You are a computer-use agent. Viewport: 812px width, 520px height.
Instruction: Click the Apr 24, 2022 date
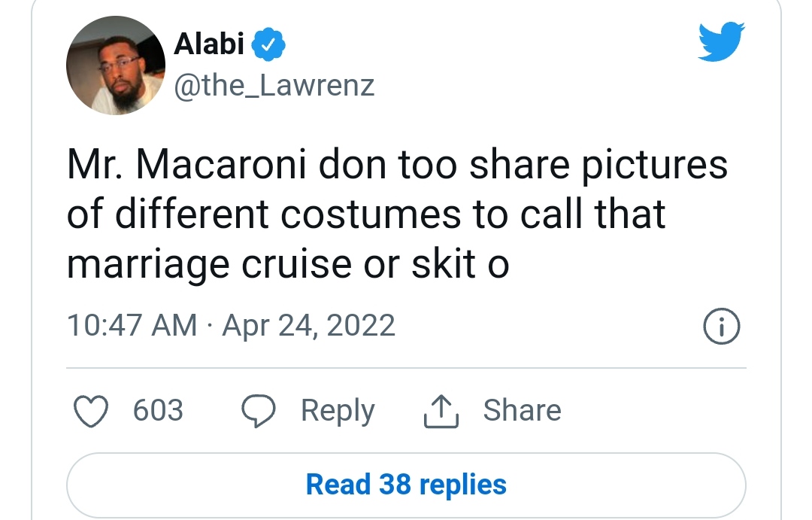(x=309, y=325)
